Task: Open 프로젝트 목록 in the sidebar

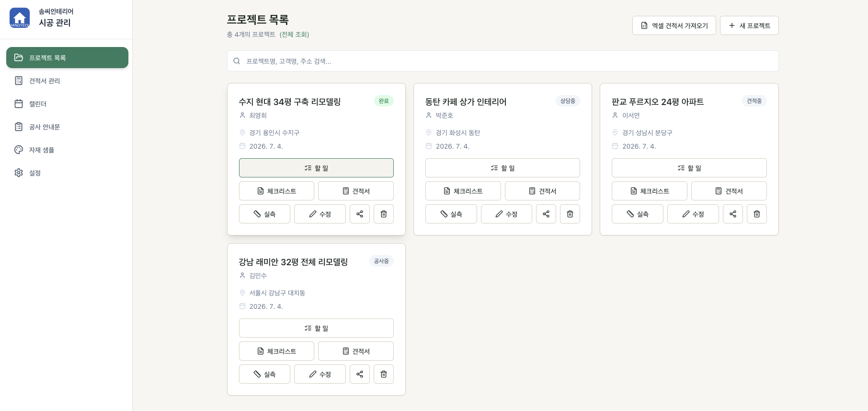Action: 67,58
